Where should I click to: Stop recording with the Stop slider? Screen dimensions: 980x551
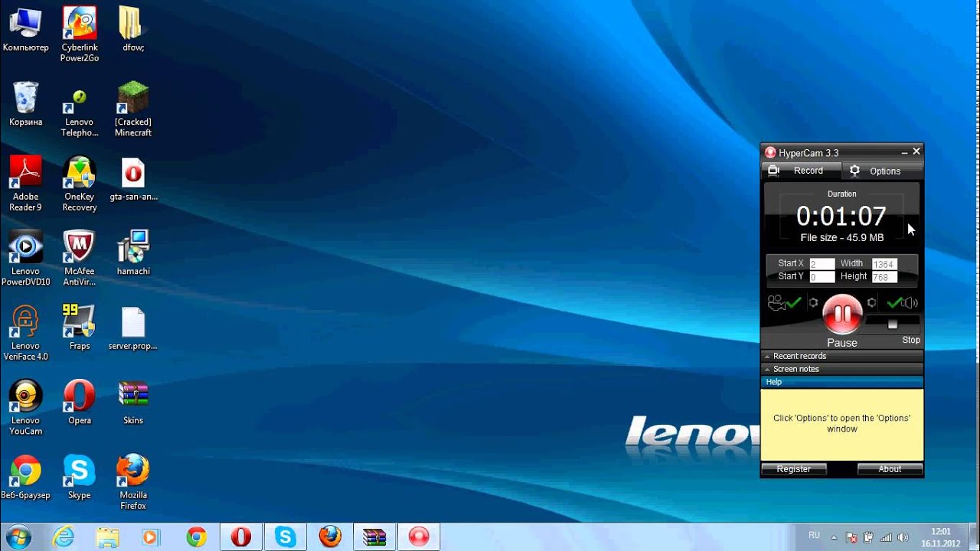pos(892,324)
